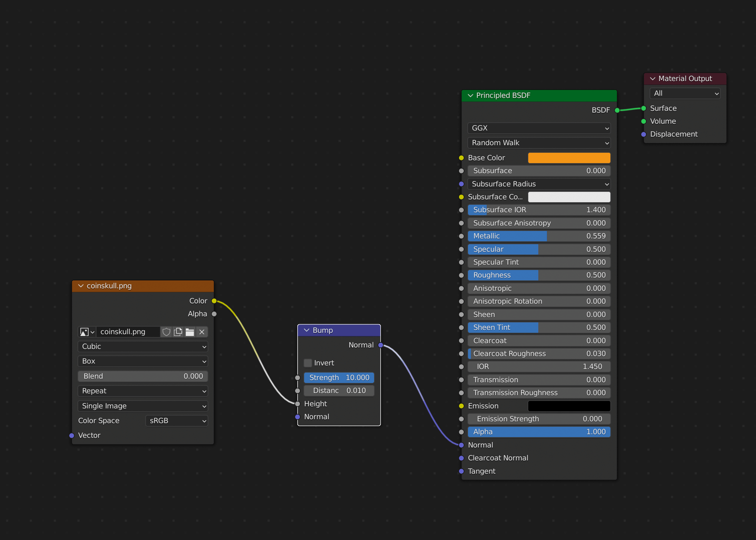Viewport: 756px width, 540px height.
Task: Edit the Strength value on the Bump node
Action: [x=339, y=377]
